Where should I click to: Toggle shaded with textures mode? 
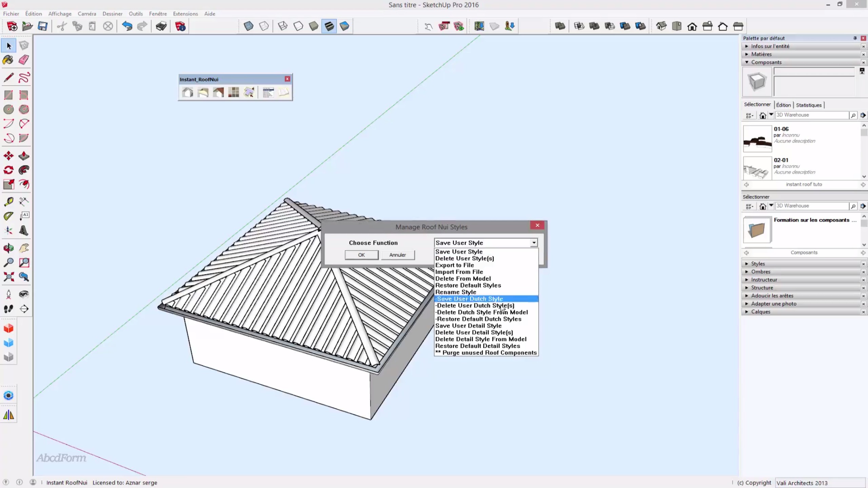pyautogui.click(x=329, y=26)
